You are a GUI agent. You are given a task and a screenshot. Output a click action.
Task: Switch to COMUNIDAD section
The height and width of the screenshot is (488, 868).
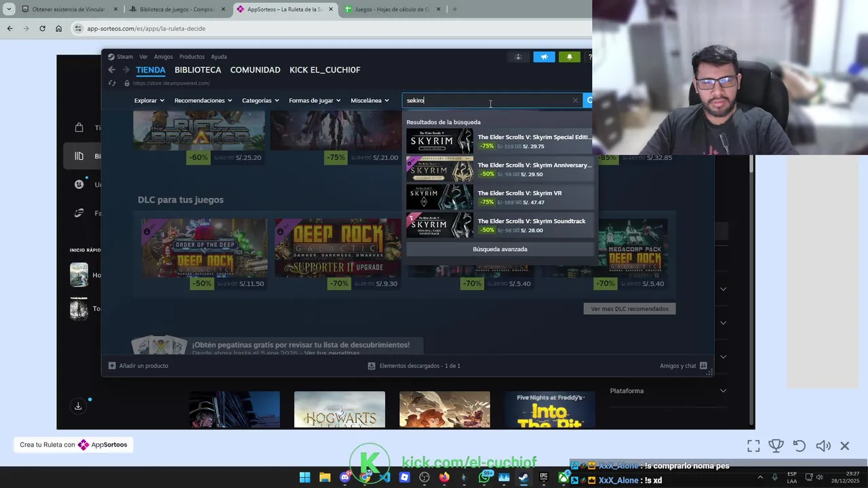click(x=255, y=70)
